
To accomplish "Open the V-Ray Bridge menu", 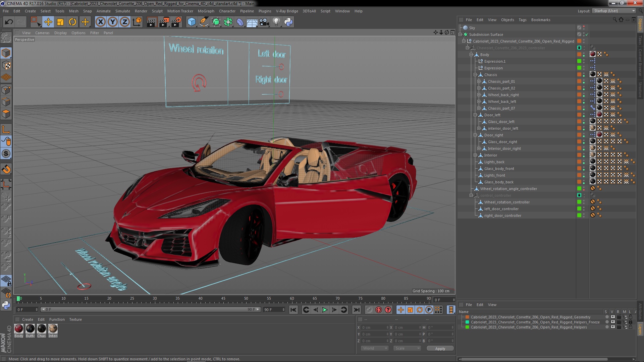I will pyautogui.click(x=287, y=11).
